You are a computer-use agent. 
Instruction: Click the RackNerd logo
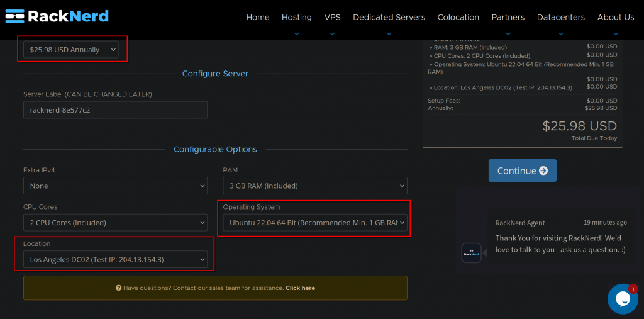coord(57,16)
